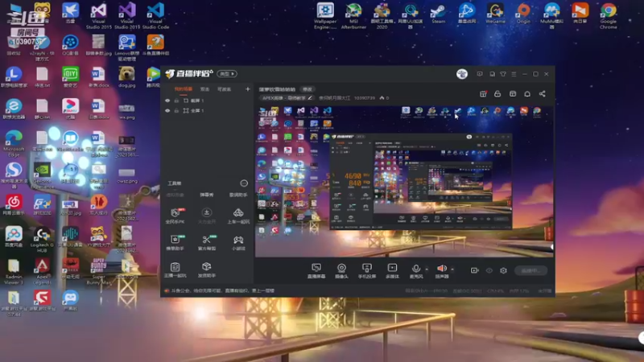The height and width of the screenshot is (362, 644).
Task: Select the left toolbox sub-tab
Action: pyautogui.click(x=175, y=195)
